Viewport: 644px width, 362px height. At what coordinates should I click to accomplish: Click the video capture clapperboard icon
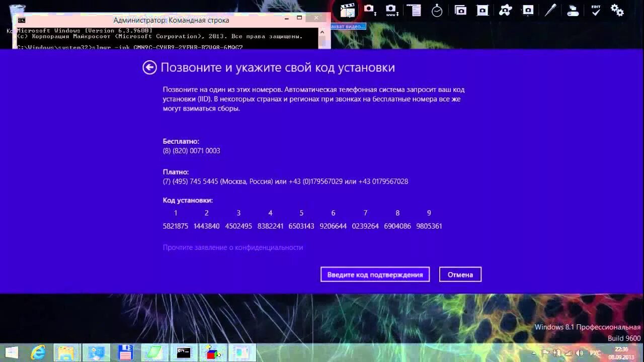[347, 10]
